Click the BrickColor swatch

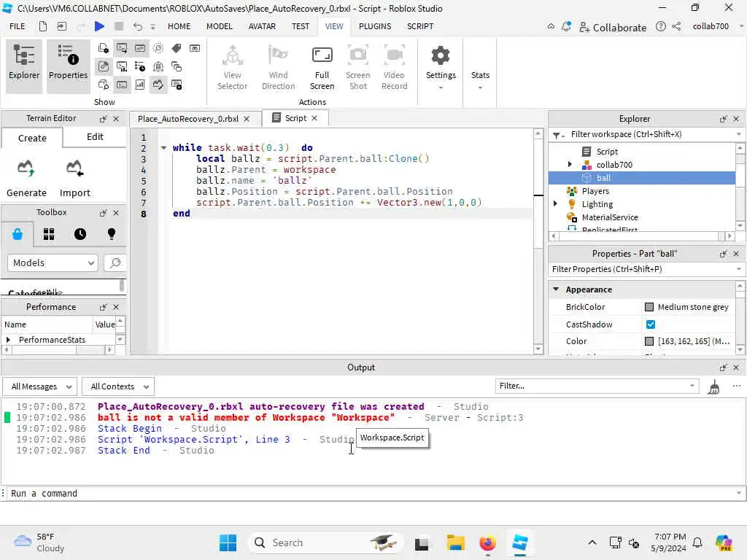(649, 307)
